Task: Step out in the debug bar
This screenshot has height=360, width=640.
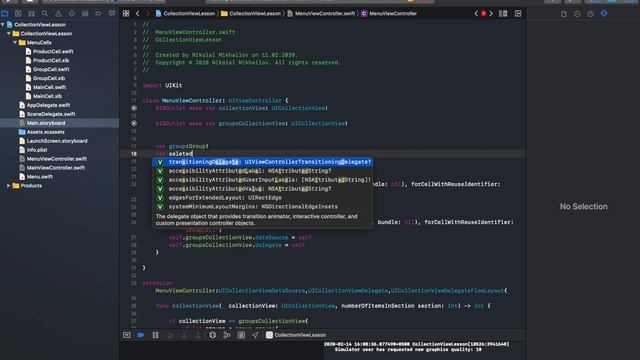Action: tap(198, 335)
